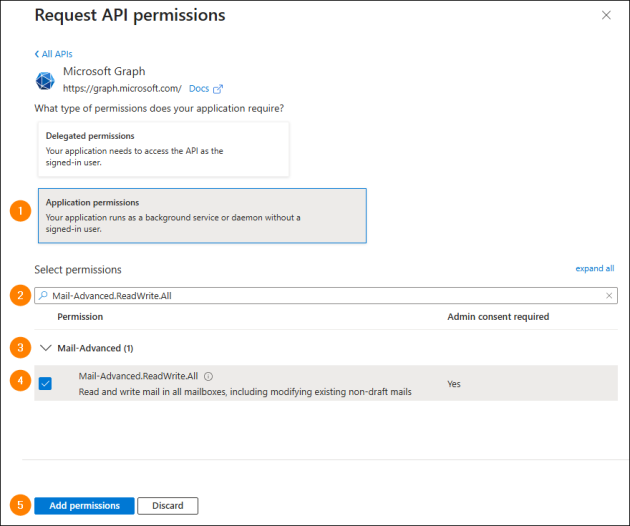The width and height of the screenshot is (630, 526).
Task: Click the Microsoft Graph title text
Action: tap(104, 71)
